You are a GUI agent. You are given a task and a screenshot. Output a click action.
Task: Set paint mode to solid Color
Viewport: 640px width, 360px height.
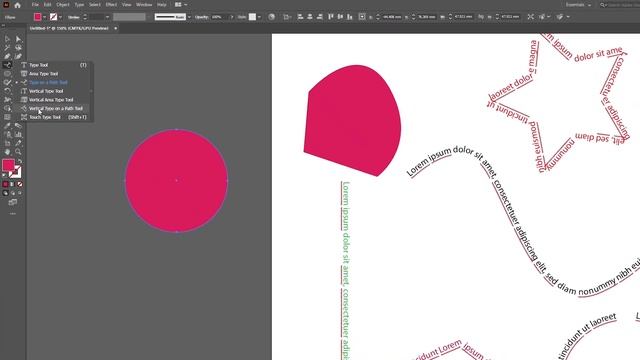click(5, 184)
